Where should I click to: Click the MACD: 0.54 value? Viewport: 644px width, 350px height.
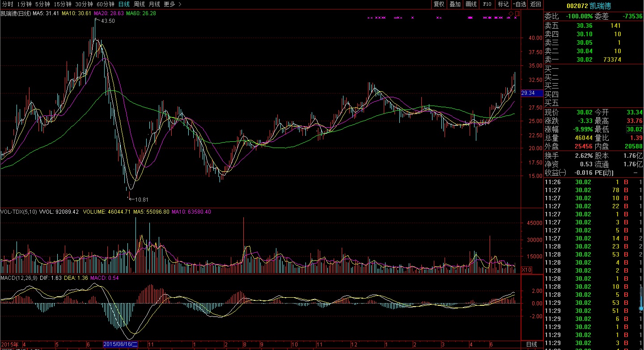click(x=105, y=278)
